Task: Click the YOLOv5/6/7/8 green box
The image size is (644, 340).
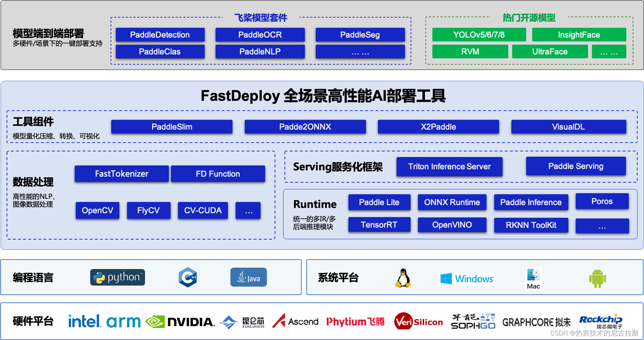Action: [479, 35]
